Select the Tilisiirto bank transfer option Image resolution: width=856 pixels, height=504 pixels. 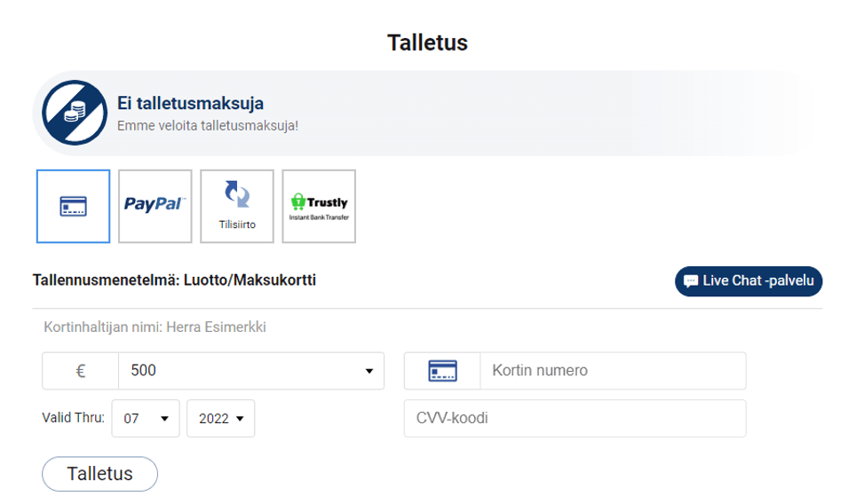(x=237, y=207)
